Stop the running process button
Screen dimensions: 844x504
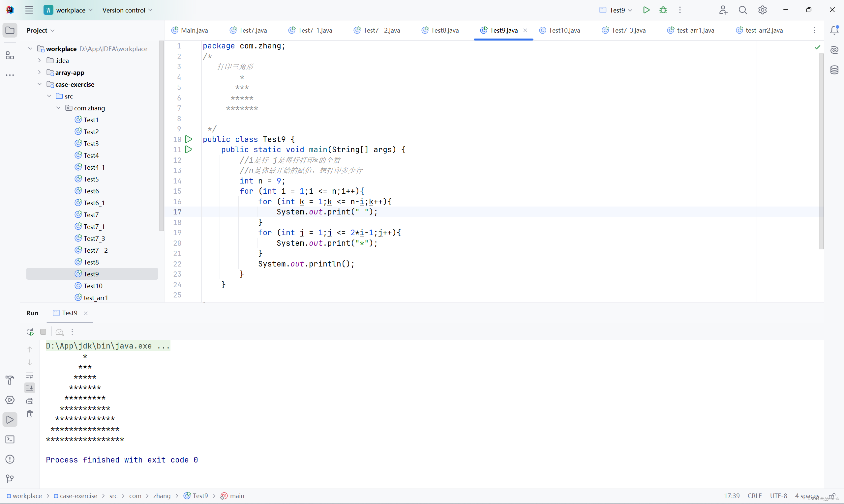[43, 332]
